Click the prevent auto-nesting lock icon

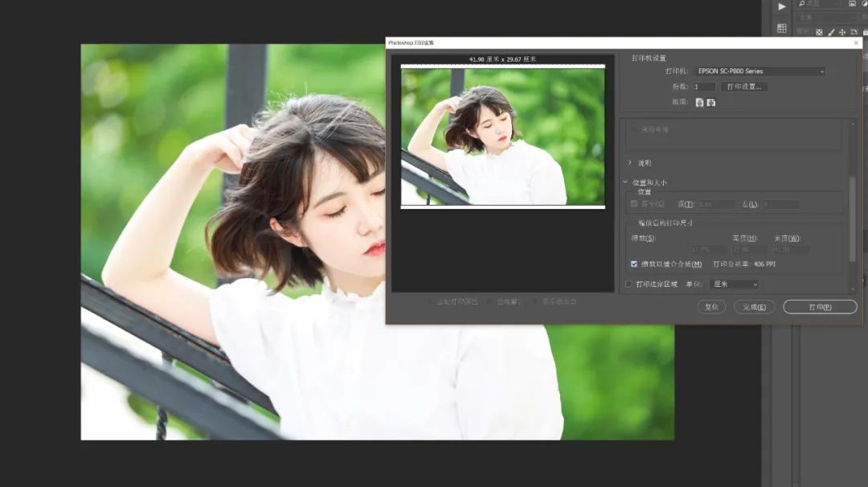tap(854, 32)
